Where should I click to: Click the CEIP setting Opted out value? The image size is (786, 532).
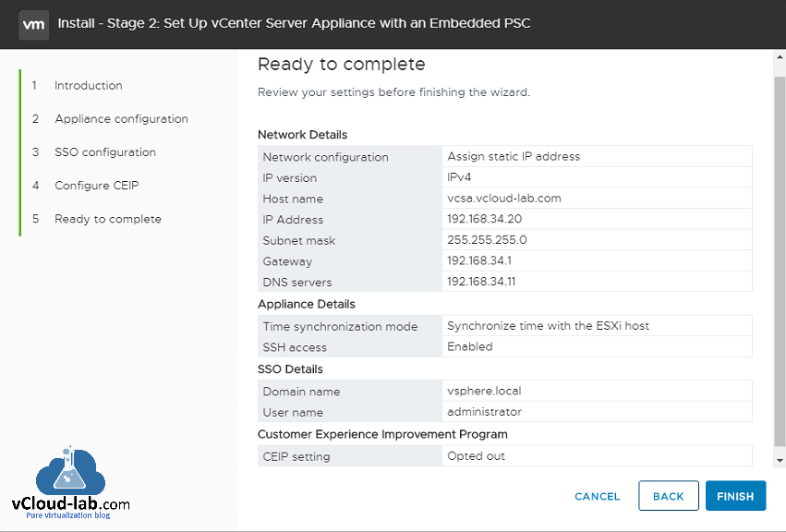(477, 454)
